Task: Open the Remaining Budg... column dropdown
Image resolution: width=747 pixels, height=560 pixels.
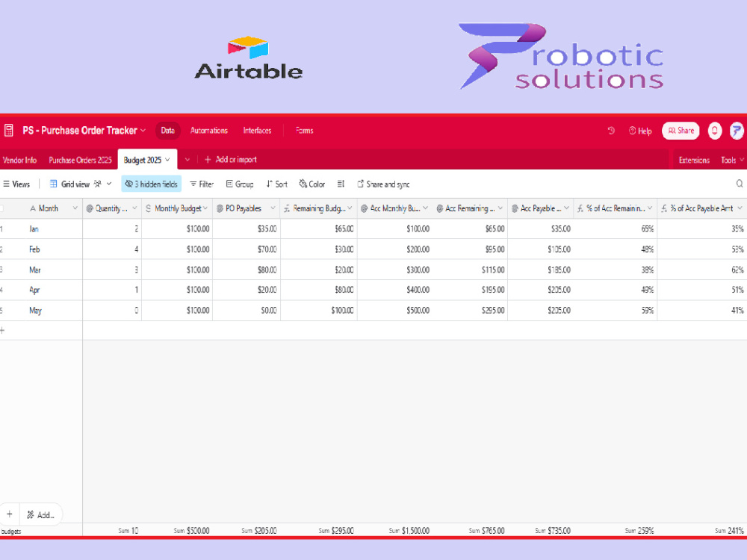Action: [x=350, y=208]
